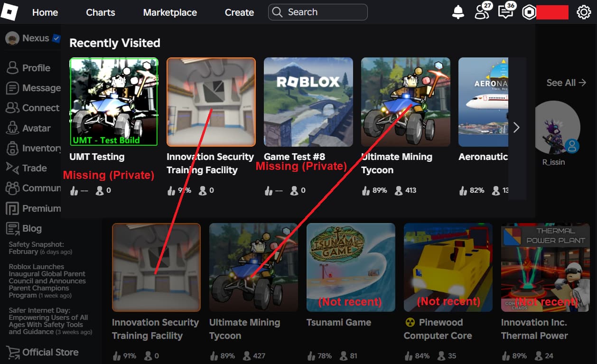Open Ultimate Mining Tycoon in Recently Visited
Viewport: 597px width, 364px height.
pyautogui.click(x=406, y=102)
